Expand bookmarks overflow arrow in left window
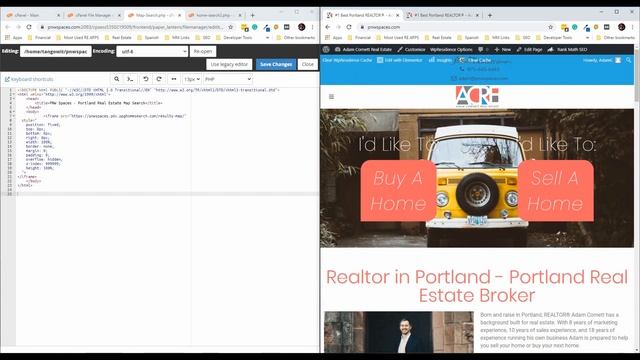 267,38
